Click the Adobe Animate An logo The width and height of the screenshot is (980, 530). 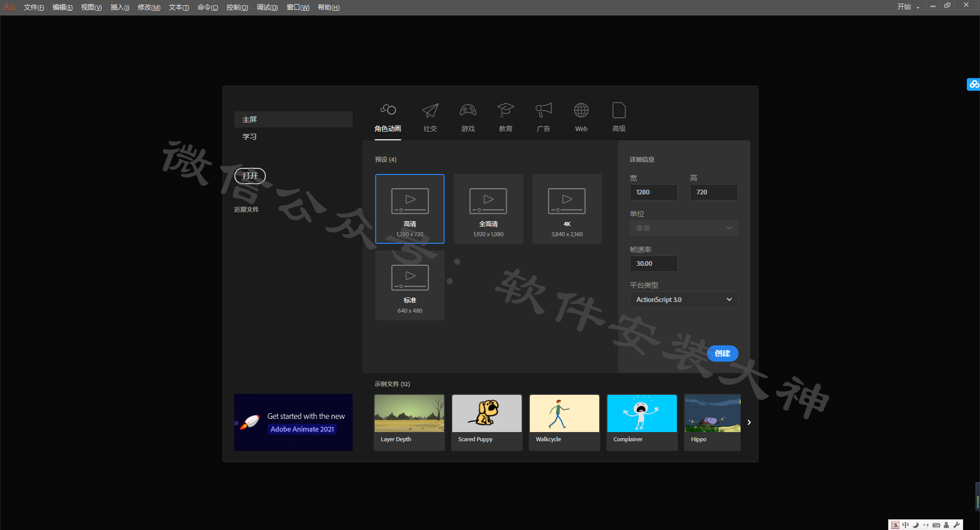pyautogui.click(x=9, y=7)
